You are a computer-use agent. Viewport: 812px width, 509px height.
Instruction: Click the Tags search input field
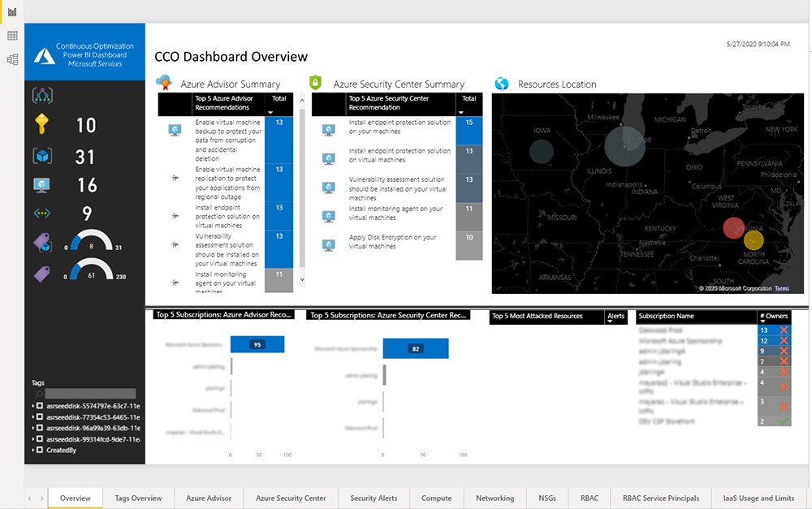coord(90,394)
